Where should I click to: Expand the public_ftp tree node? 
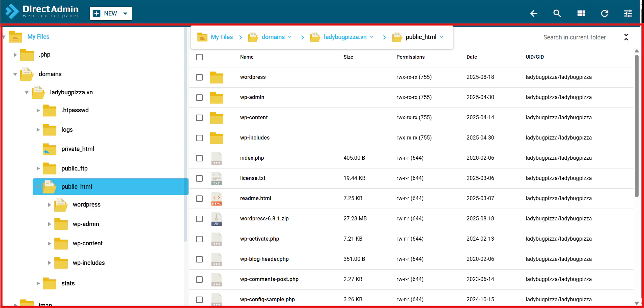click(x=38, y=168)
